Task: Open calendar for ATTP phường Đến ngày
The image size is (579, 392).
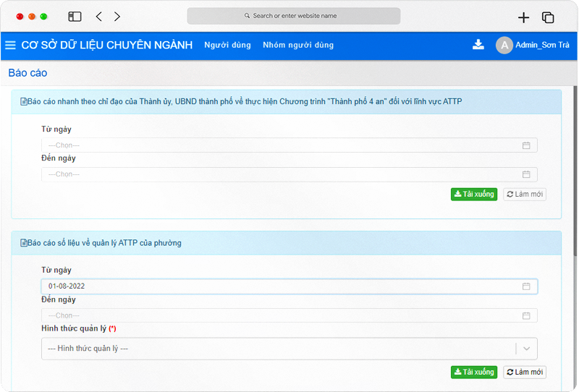Action: coord(526,315)
